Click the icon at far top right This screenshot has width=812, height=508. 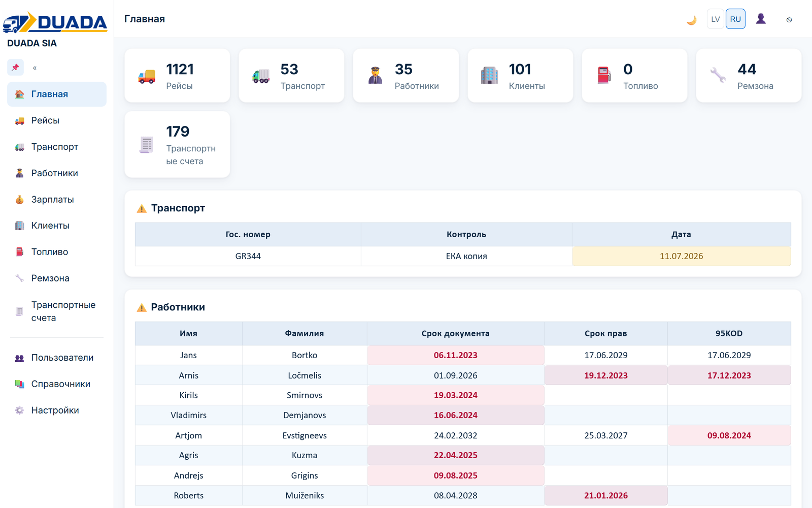pos(789,20)
